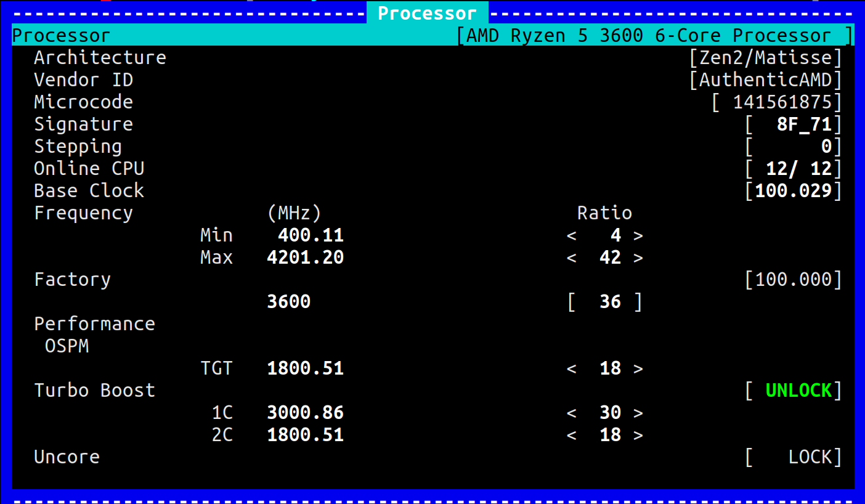Select the 2C turbo label

222,435
